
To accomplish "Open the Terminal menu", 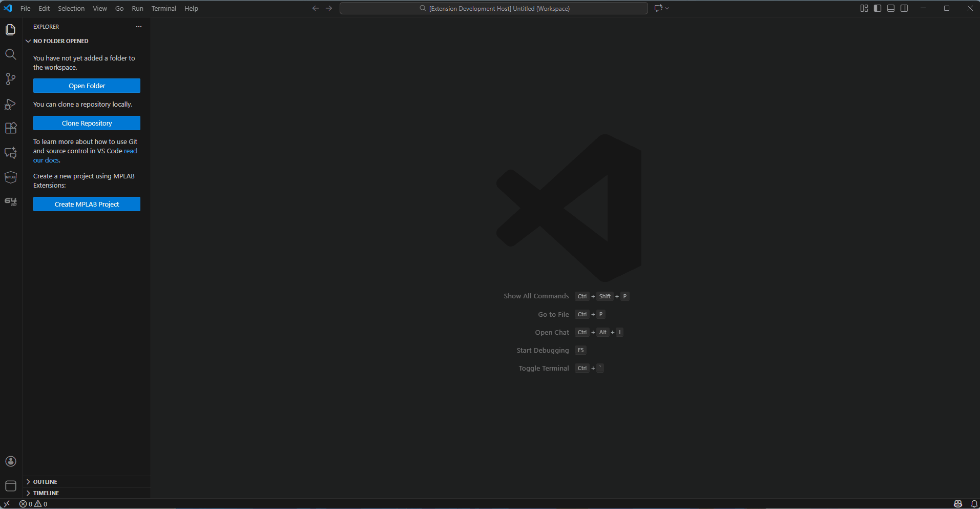I will coord(163,9).
